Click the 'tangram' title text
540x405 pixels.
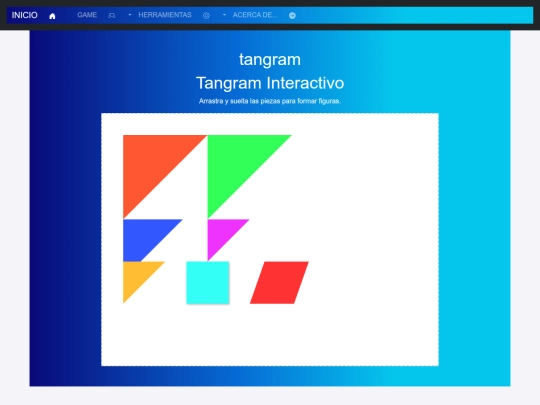point(270,60)
